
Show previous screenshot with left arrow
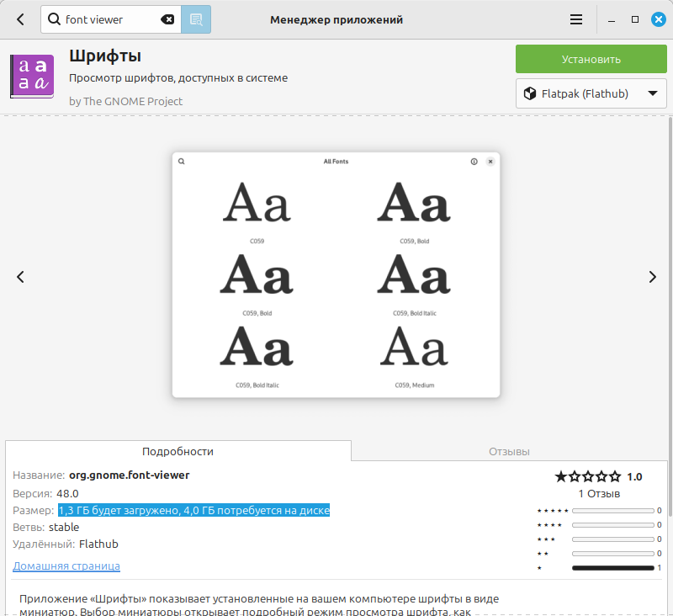coord(21,277)
